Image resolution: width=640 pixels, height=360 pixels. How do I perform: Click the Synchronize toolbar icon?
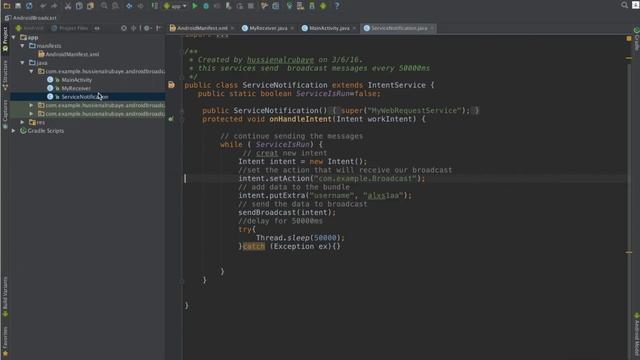(29, 6)
